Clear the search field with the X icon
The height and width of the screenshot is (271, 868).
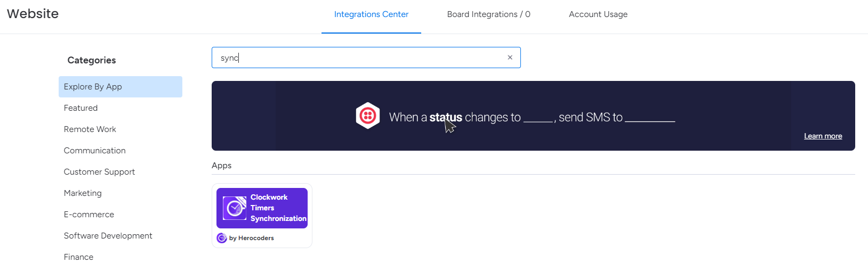point(510,58)
